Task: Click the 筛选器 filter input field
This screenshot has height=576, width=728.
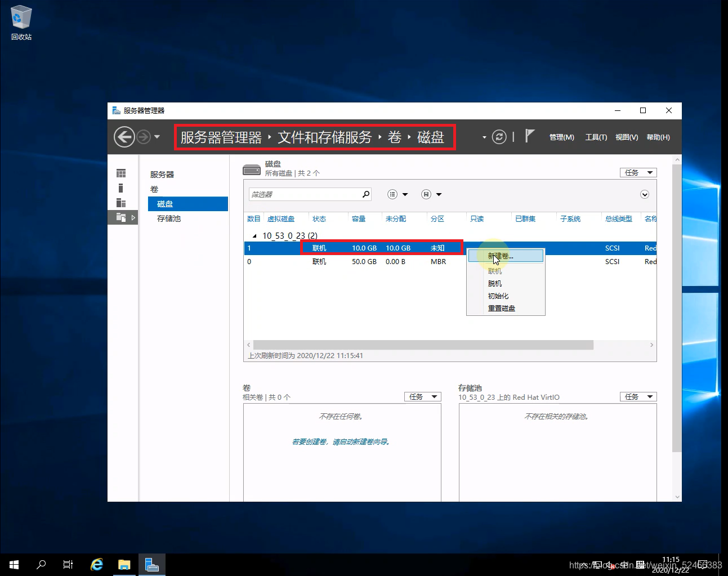Action: point(304,194)
